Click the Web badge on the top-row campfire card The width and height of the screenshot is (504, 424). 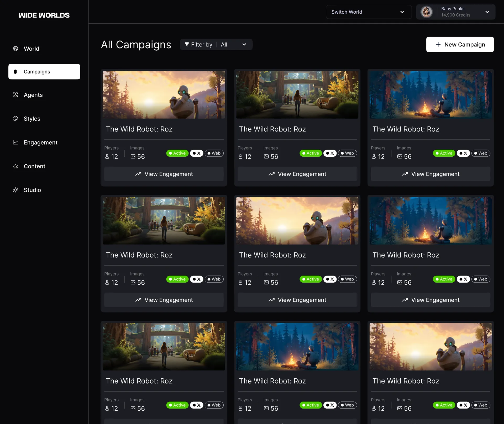[x=481, y=153]
